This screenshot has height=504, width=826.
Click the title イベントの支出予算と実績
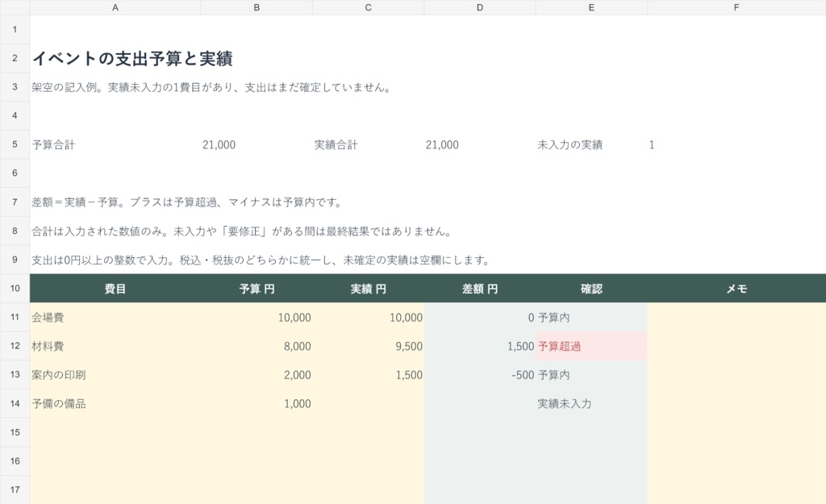coord(132,58)
